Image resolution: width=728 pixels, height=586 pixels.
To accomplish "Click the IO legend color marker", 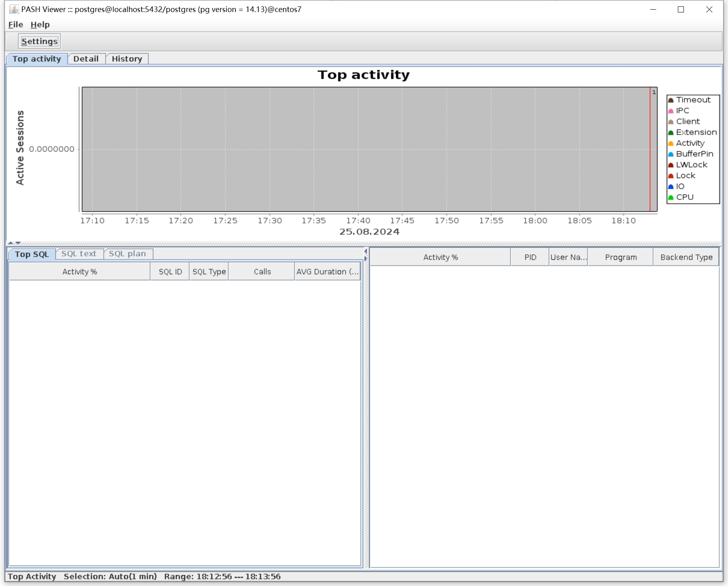I will pos(671,187).
